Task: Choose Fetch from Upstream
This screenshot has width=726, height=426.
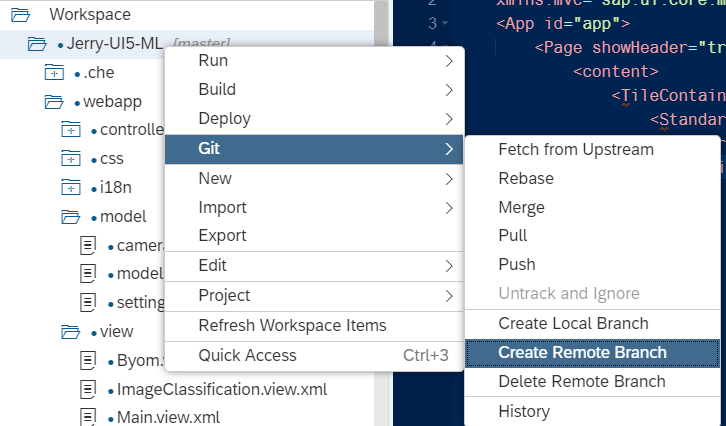Action: (575, 149)
